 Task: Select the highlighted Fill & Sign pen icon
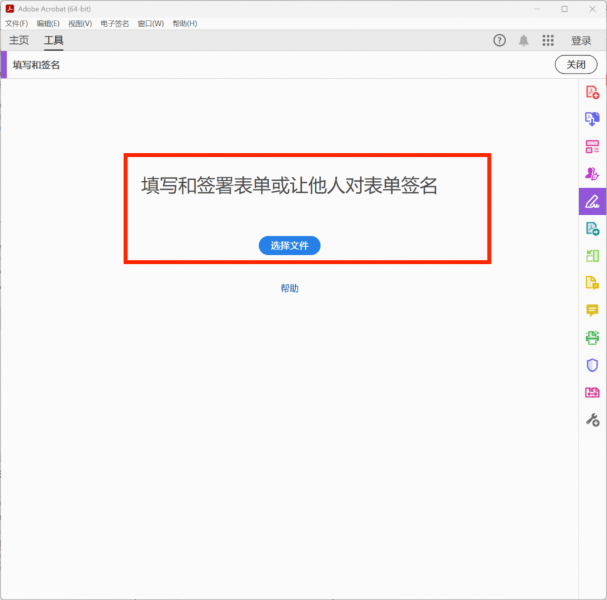coord(592,201)
